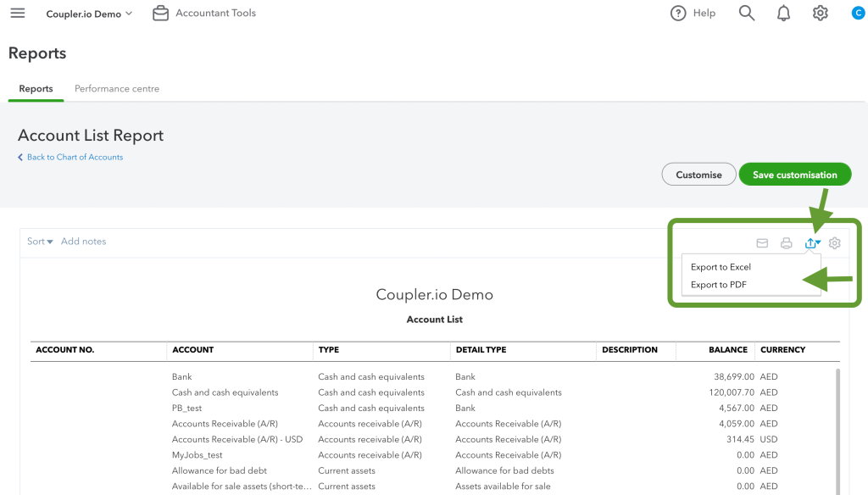Open the hamburger navigation menu

[18, 13]
